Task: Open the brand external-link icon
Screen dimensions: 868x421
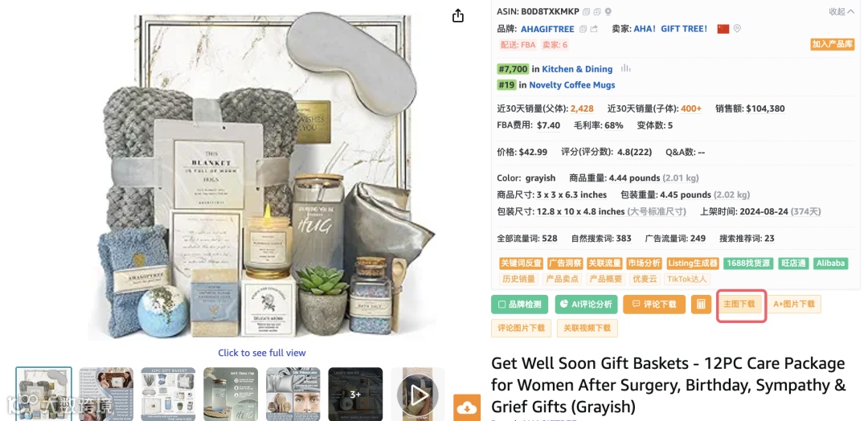Action: 594,29
